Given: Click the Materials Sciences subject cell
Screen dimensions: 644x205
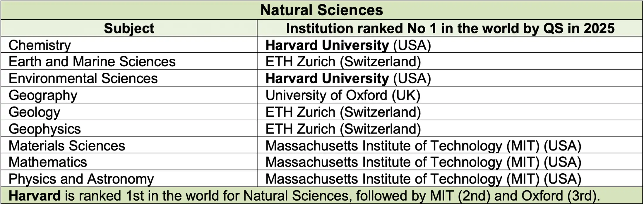Looking at the screenshot, I should (x=67, y=145).
